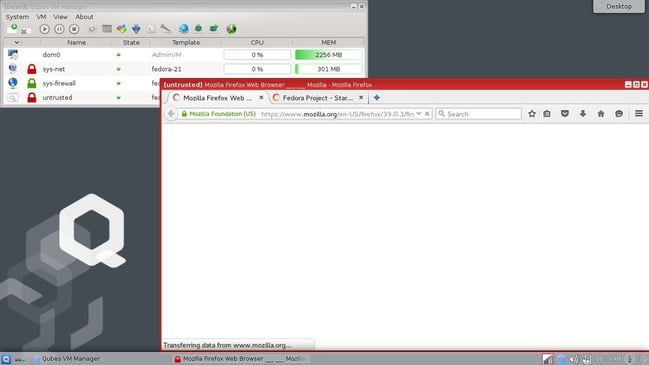The image size is (649, 365).
Task: Open the URL history dropdown arrow
Action: pos(419,113)
